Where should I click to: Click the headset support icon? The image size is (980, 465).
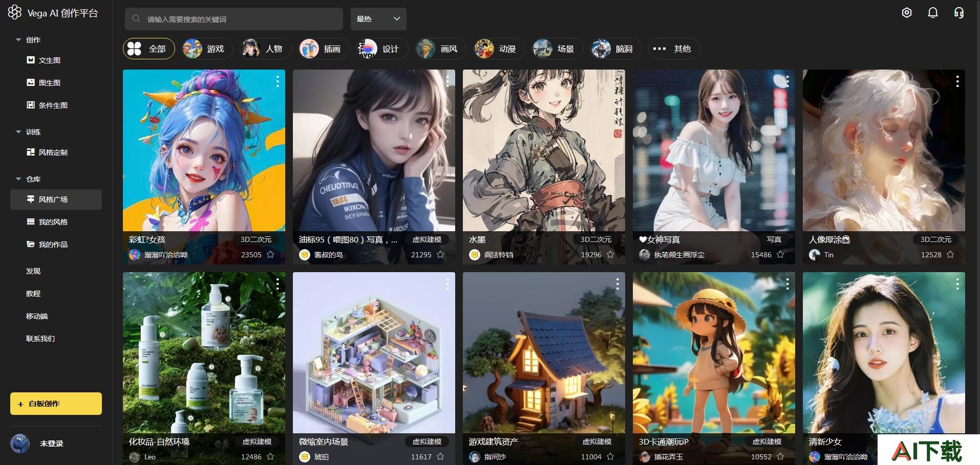959,13
